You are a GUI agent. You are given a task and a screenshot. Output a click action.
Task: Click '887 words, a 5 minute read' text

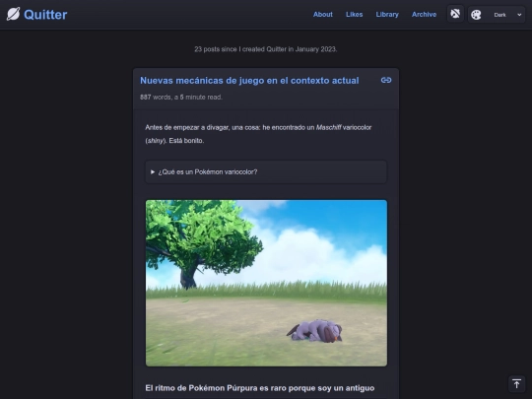[181, 97]
